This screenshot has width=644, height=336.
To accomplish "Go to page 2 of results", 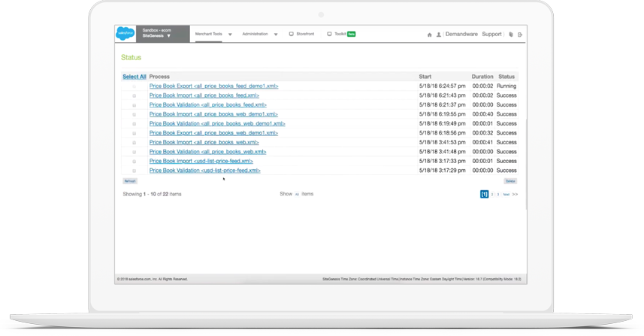I will tap(492, 194).
